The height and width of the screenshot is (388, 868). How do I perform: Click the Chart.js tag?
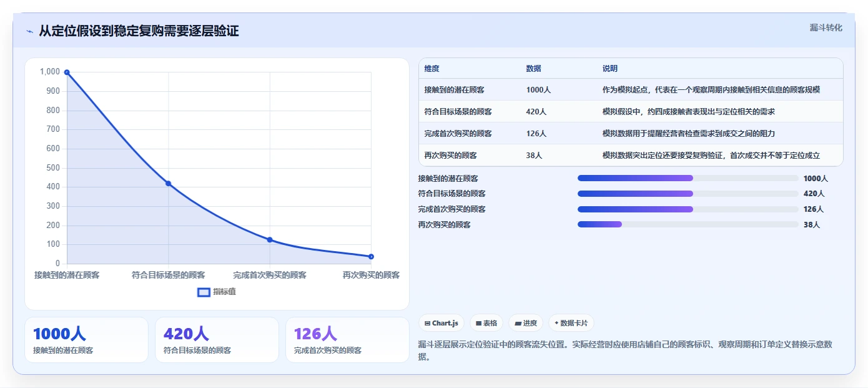click(x=441, y=323)
